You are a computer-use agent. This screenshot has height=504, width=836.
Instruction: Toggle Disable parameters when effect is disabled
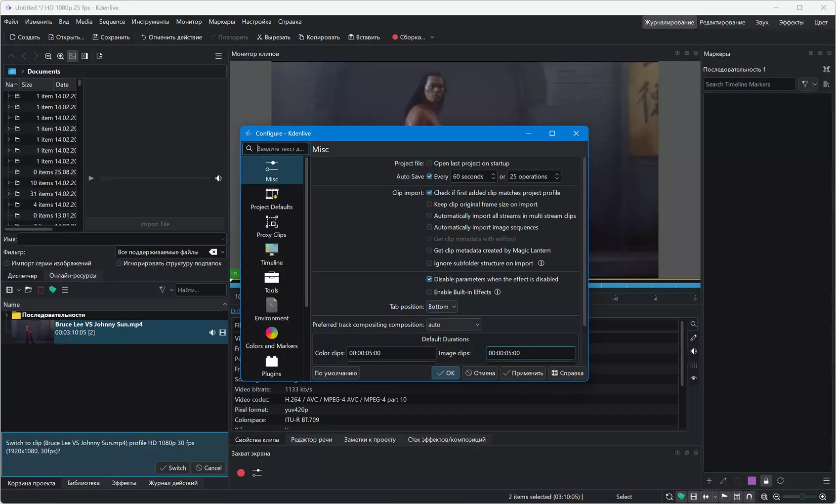pos(429,279)
